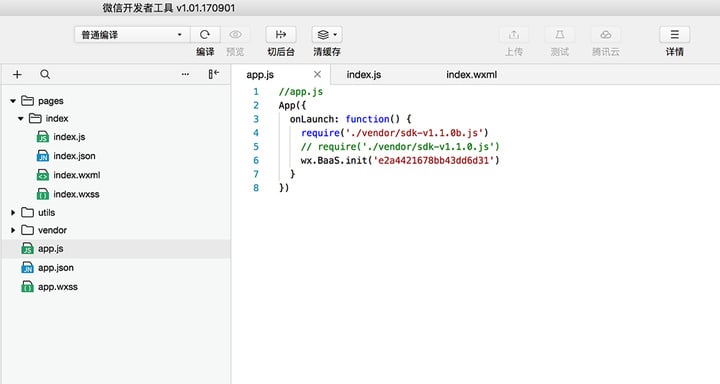The height and width of the screenshot is (384, 720).
Task: Click the commented require line 5
Action: pos(400,147)
